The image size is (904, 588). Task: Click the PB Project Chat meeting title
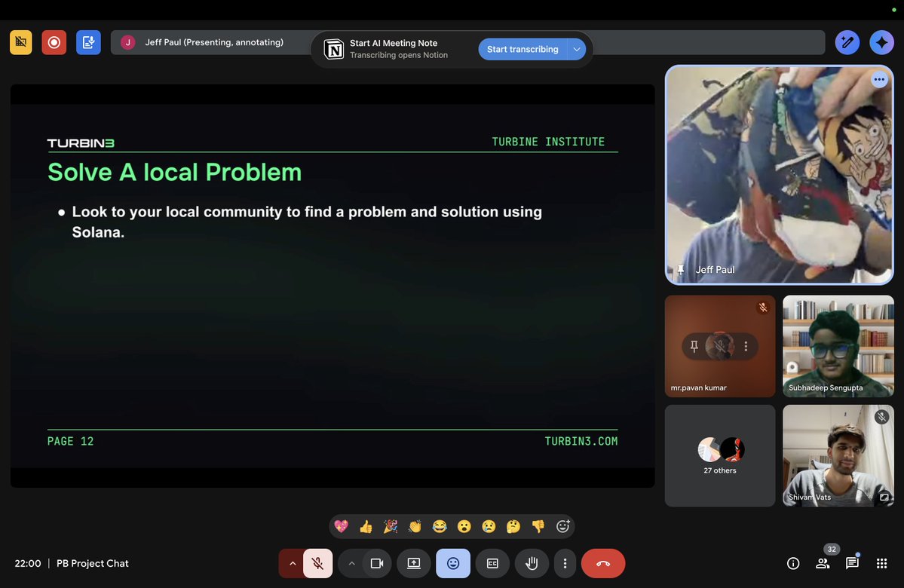coord(92,563)
